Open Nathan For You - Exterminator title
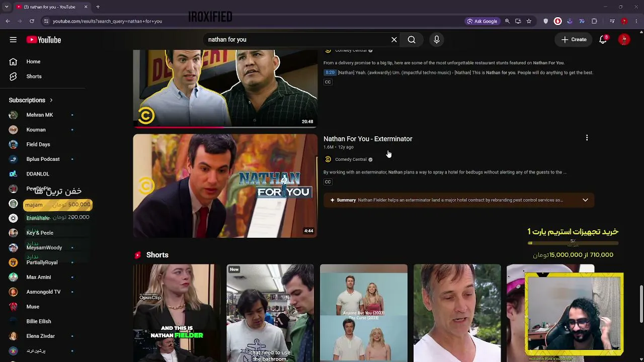Viewport: 644px width, 362px height. click(x=368, y=139)
